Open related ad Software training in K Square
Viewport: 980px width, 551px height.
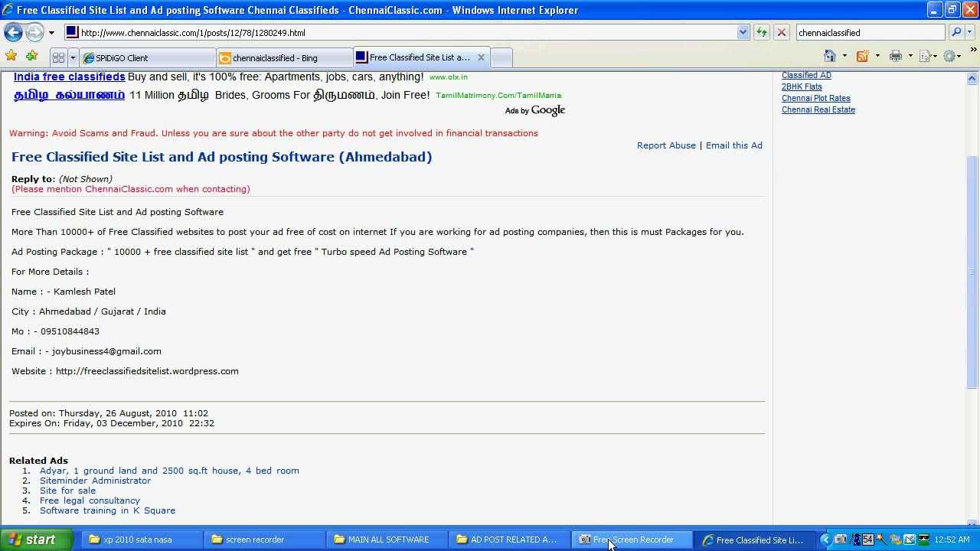[x=107, y=510]
